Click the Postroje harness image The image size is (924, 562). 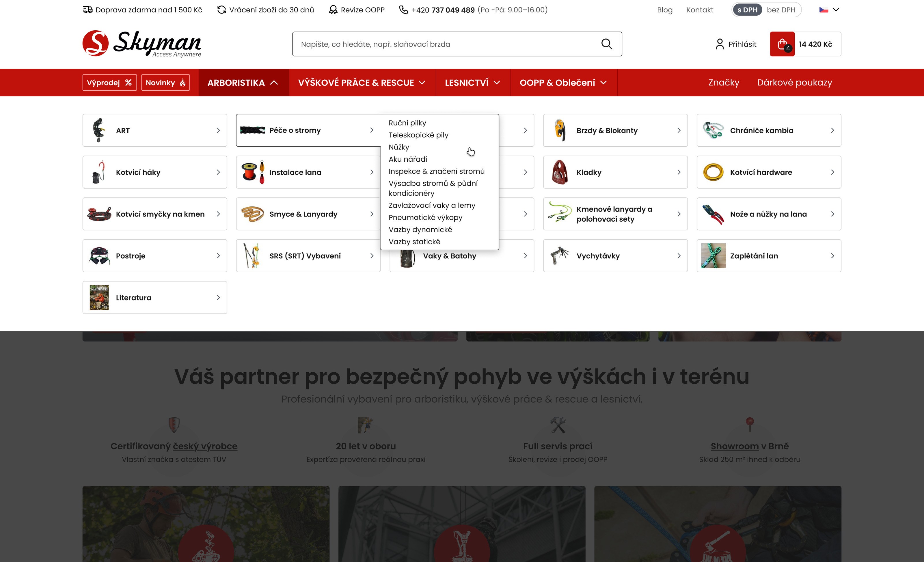click(x=99, y=256)
